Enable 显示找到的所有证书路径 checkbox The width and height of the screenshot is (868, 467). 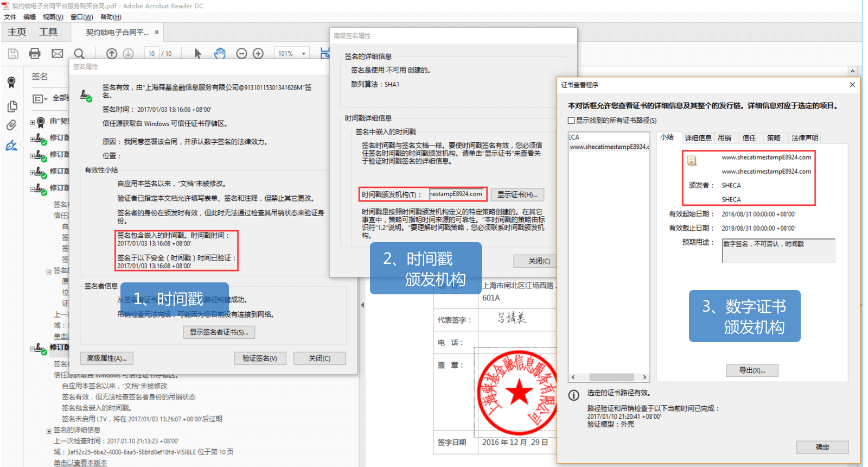[x=571, y=121]
